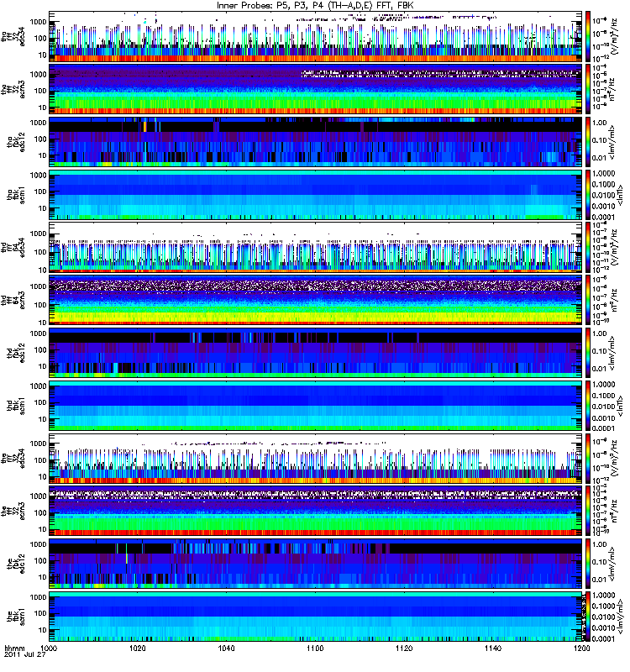Image resolution: width=630 pixels, height=672 pixels.
Task: Click the 'the fbk edc12' y-axis label
Action: pos(16,564)
